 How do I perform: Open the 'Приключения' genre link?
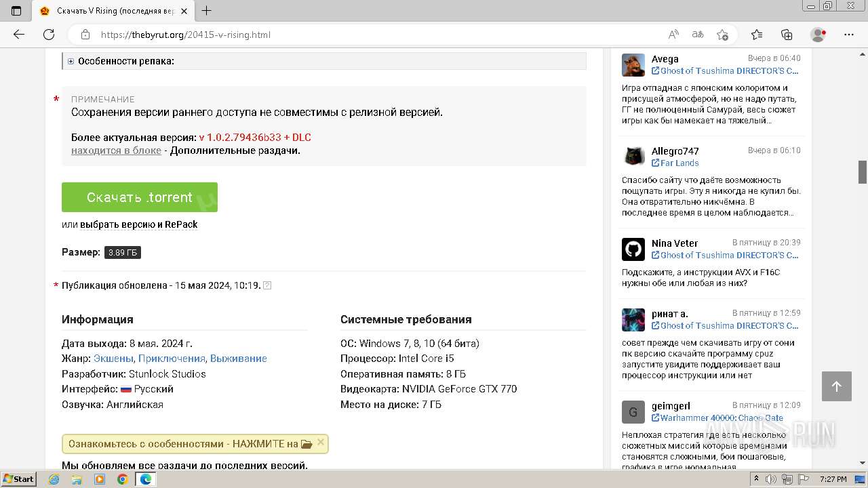point(172,359)
